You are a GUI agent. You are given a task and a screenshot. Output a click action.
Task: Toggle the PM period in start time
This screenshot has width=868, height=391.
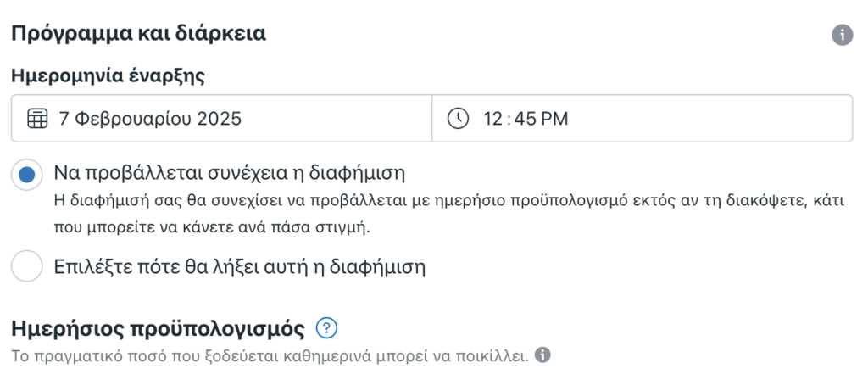[x=555, y=119]
